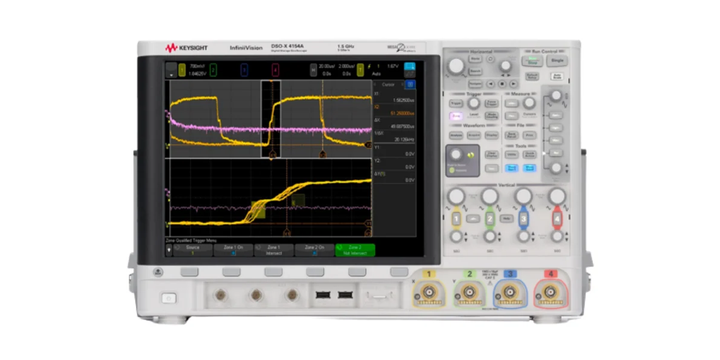Select the X1 cursor value row
This screenshot has height=360, width=720.
[394, 97]
